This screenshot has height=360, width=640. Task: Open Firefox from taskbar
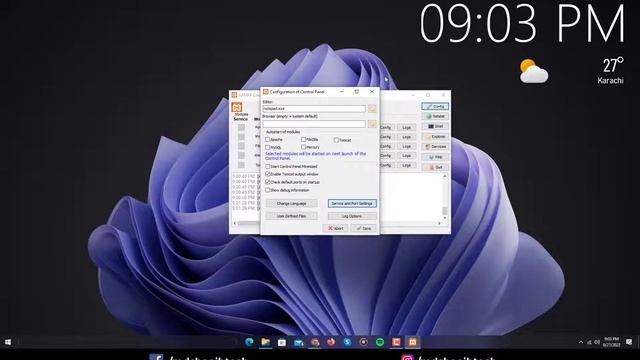331,342
